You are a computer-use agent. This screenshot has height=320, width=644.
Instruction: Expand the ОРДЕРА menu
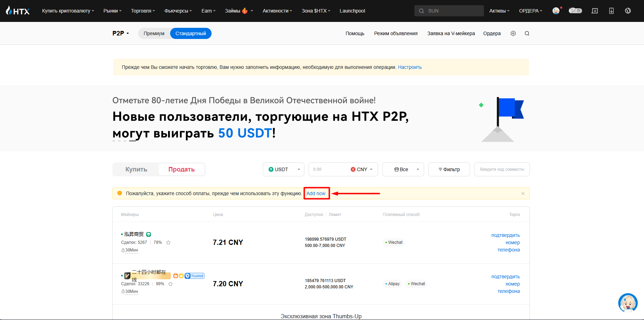click(531, 11)
